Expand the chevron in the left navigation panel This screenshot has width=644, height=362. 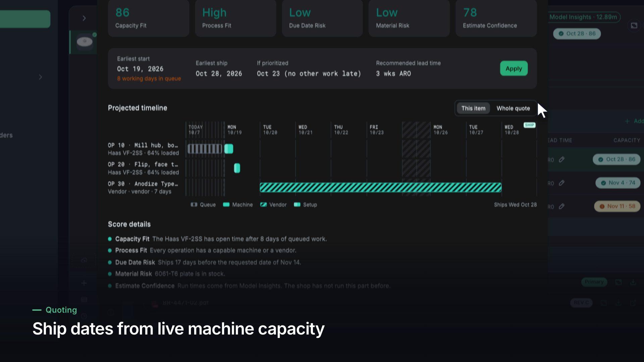[x=40, y=77]
